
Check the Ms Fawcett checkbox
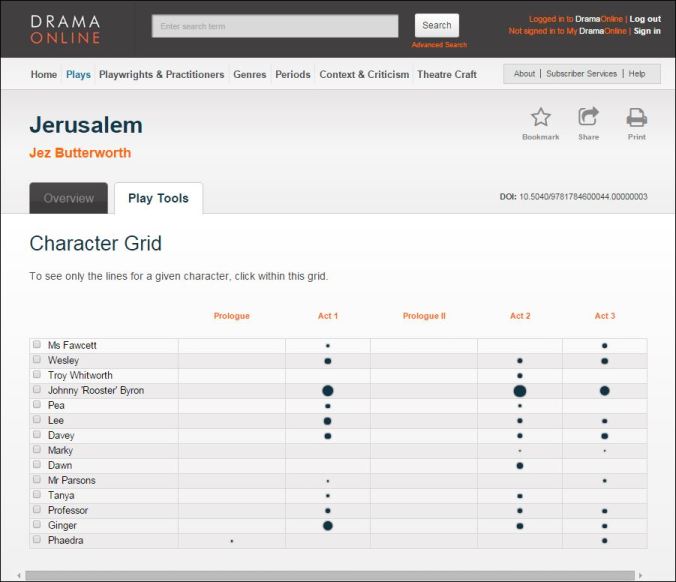pos(37,344)
